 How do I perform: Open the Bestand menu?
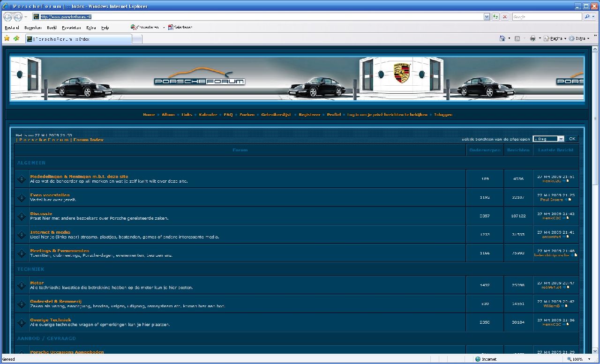[12, 28]
